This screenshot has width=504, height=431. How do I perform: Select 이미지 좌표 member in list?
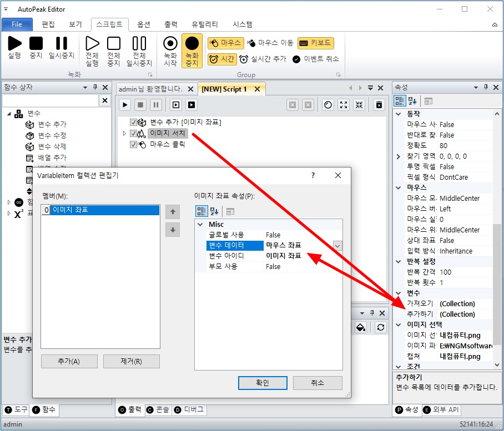coord(100,210)
